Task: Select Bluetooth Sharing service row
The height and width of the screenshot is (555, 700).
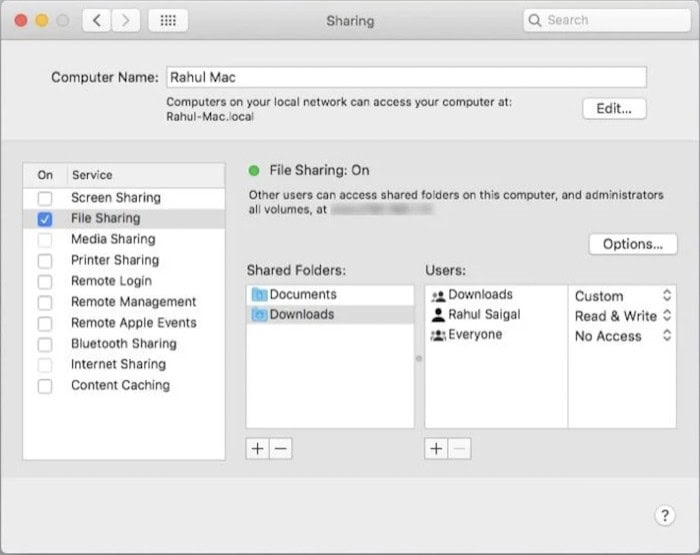Action: pos(124,343)
